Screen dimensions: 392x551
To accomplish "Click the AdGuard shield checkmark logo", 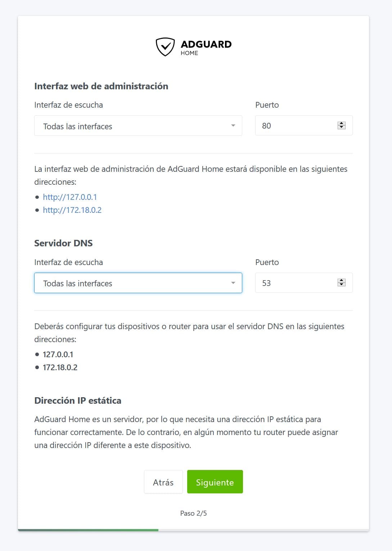I will pyautogui.click(x=165, y=47).
